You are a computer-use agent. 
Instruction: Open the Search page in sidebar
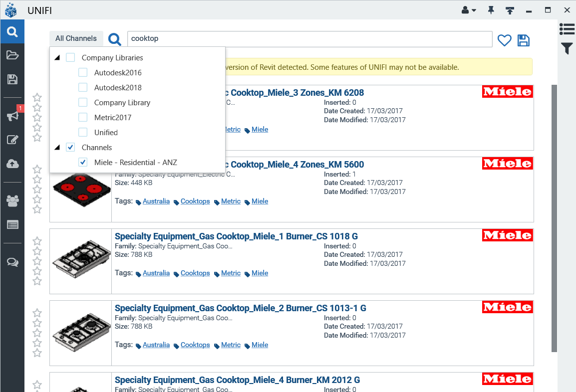point(12,31)
